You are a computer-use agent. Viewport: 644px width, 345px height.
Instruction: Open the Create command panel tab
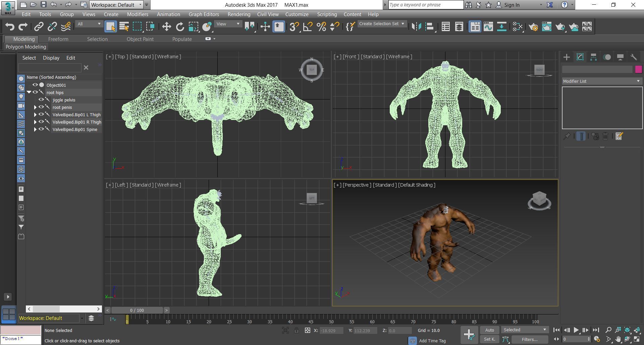(x=567, y=57)
